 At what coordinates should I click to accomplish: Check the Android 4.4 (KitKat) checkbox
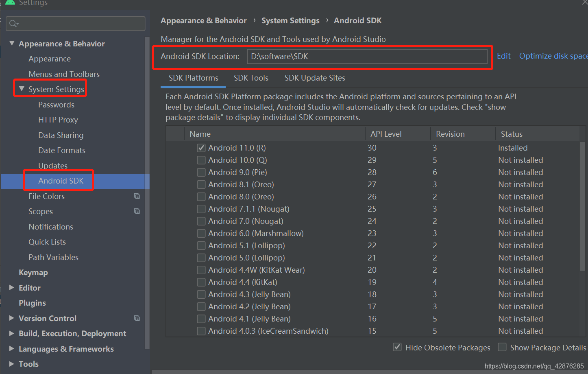(201, 282)
